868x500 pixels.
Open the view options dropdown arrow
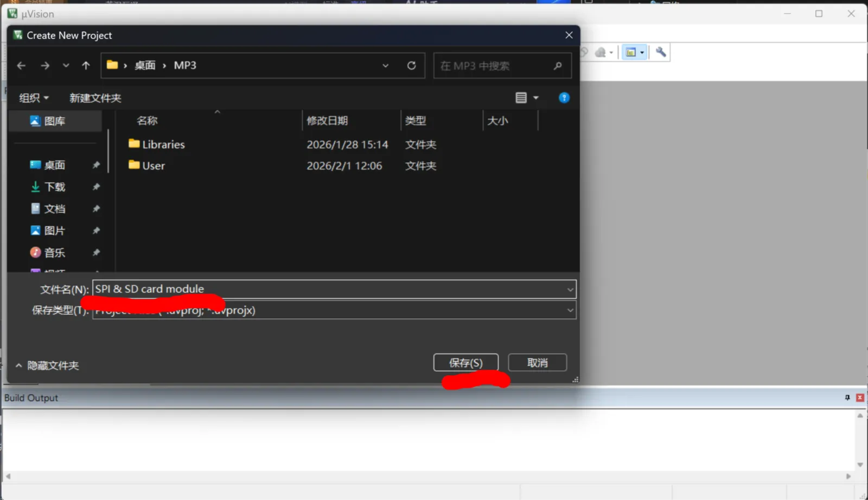click(536, 98)
